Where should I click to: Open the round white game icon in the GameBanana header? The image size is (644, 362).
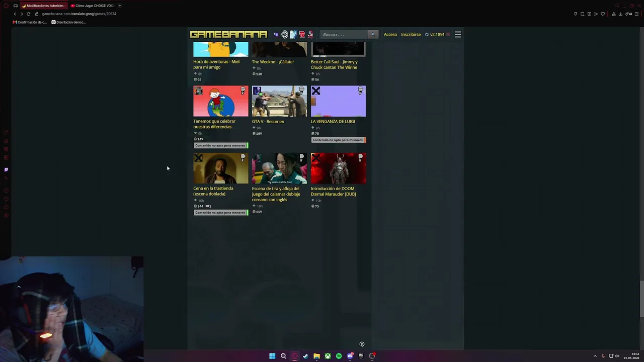click(x=285, y=35)
